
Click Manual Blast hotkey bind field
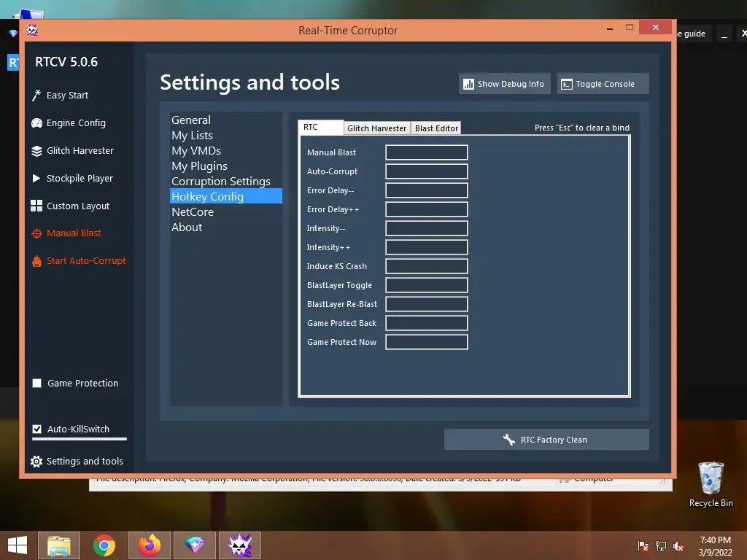tap(426, 152)
